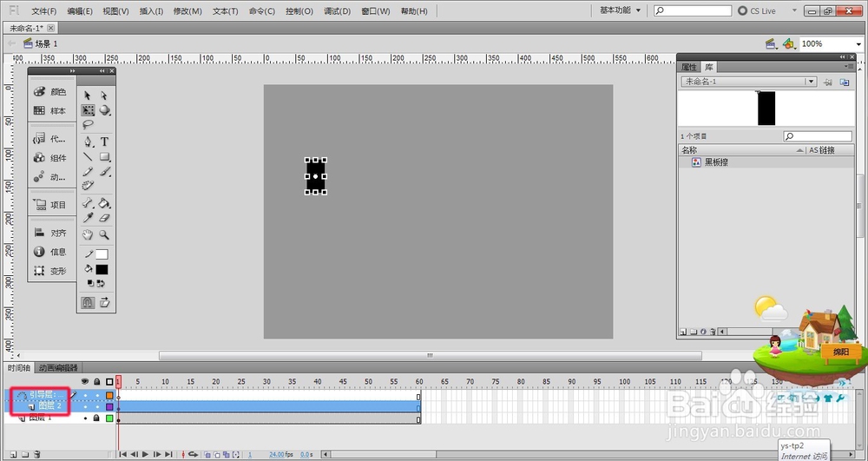Select the Brush tool

tap(104, 172)
